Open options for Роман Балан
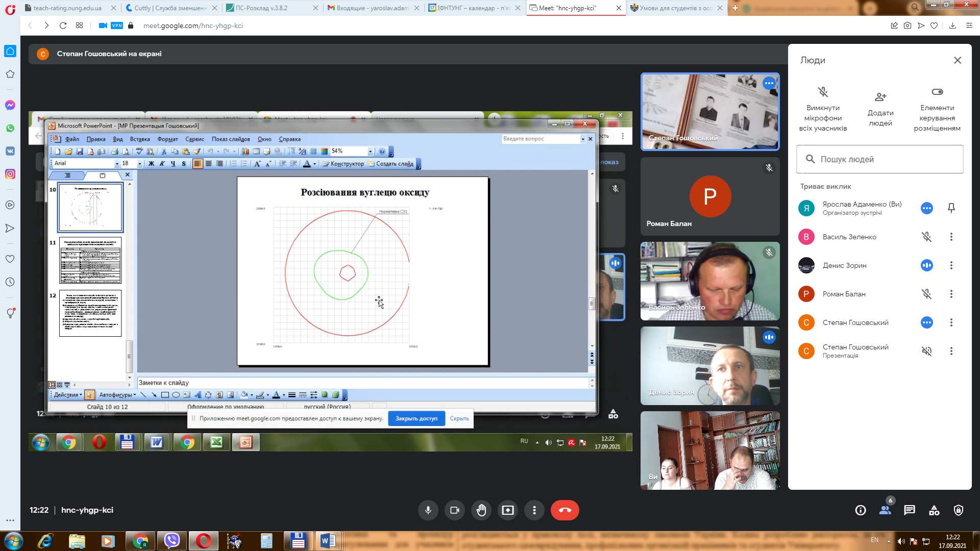The height and width of the screenshot is (551, 980). 951,294
